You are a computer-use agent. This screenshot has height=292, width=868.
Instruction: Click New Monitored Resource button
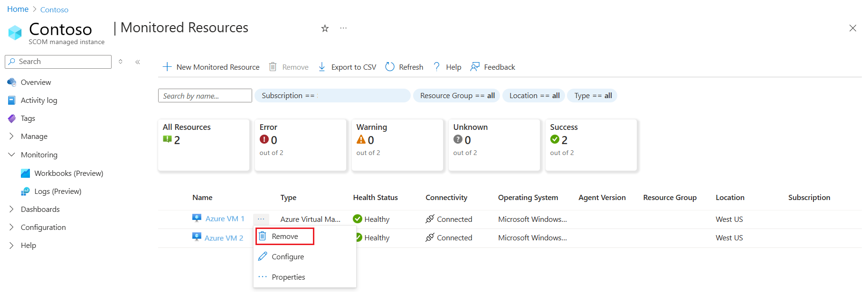pos(211,67)
